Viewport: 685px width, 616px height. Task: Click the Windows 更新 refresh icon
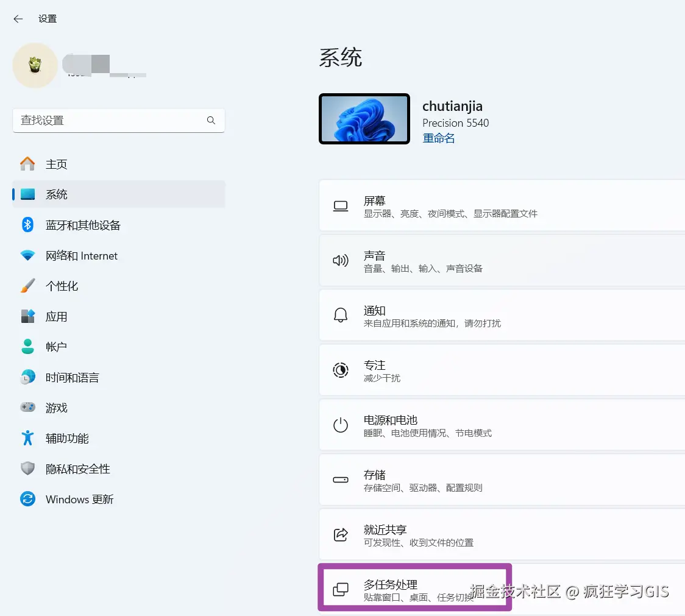27,499
